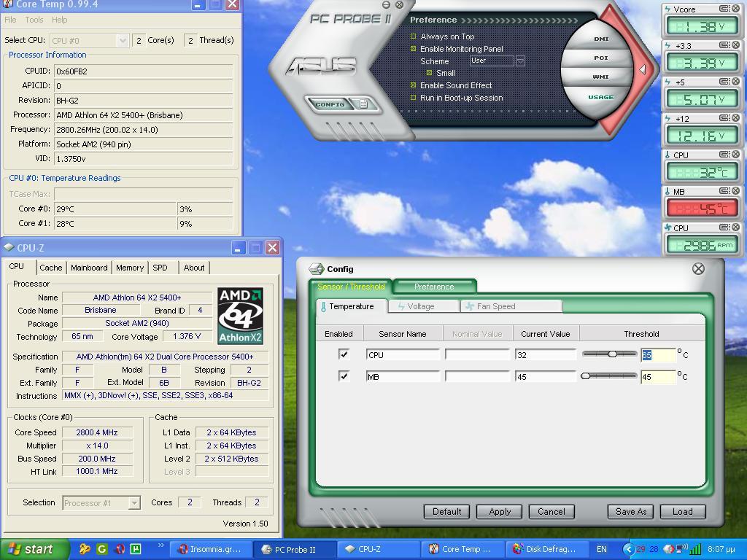
Task: Click the CPU threshold value field
Action: 657,355
